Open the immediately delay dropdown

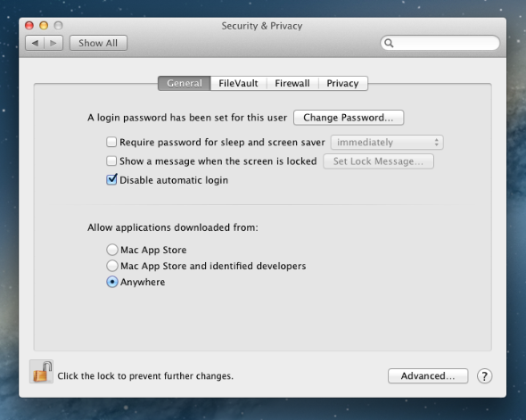387,143
